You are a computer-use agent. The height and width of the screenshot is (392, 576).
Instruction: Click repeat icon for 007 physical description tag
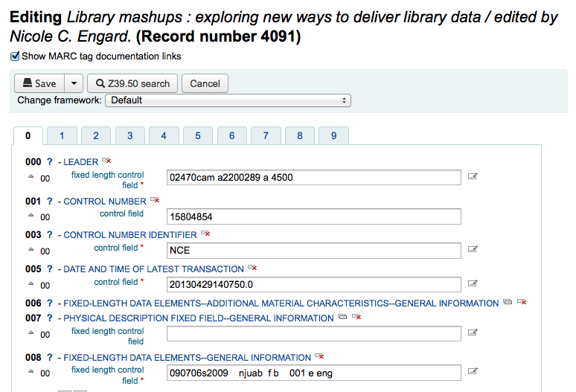pyautogui.click(x=342, y=318)
